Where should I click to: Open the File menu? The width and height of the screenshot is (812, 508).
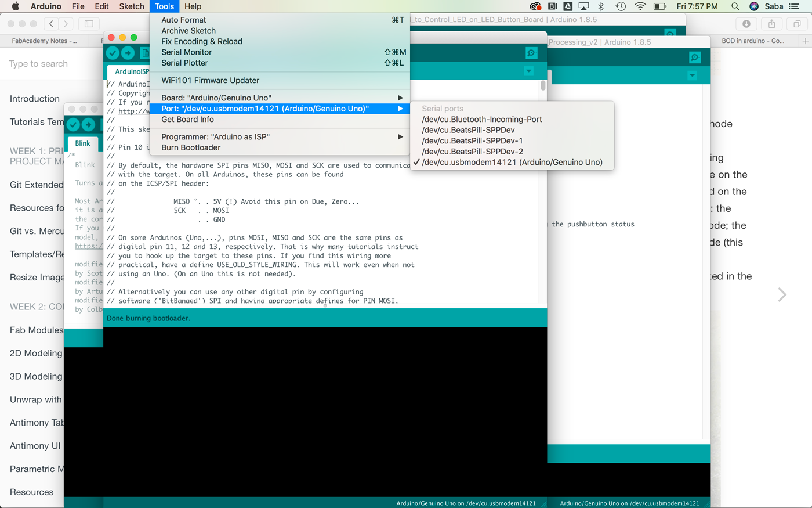click(x=78, y=6)
